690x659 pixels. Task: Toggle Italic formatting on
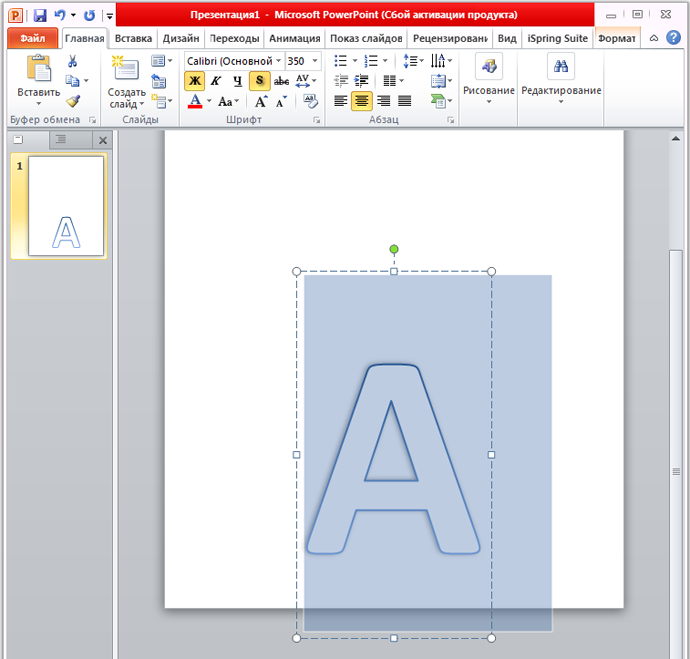216,81
